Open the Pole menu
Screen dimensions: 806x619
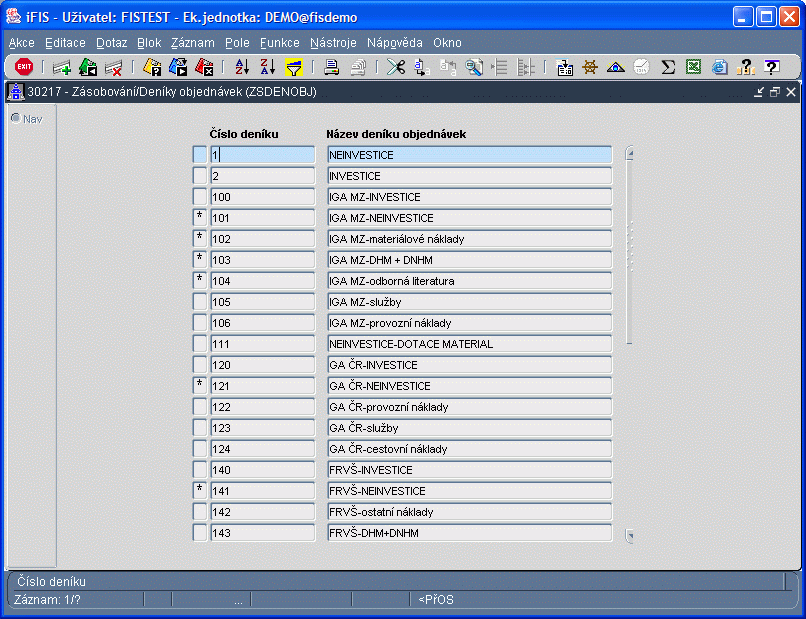(237, 43)
